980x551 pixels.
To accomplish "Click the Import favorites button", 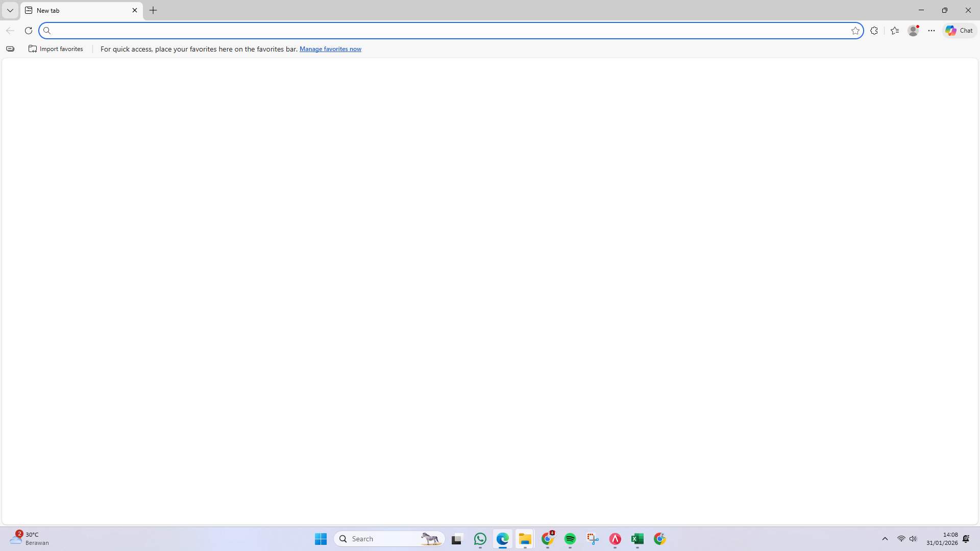I will 56,49.
